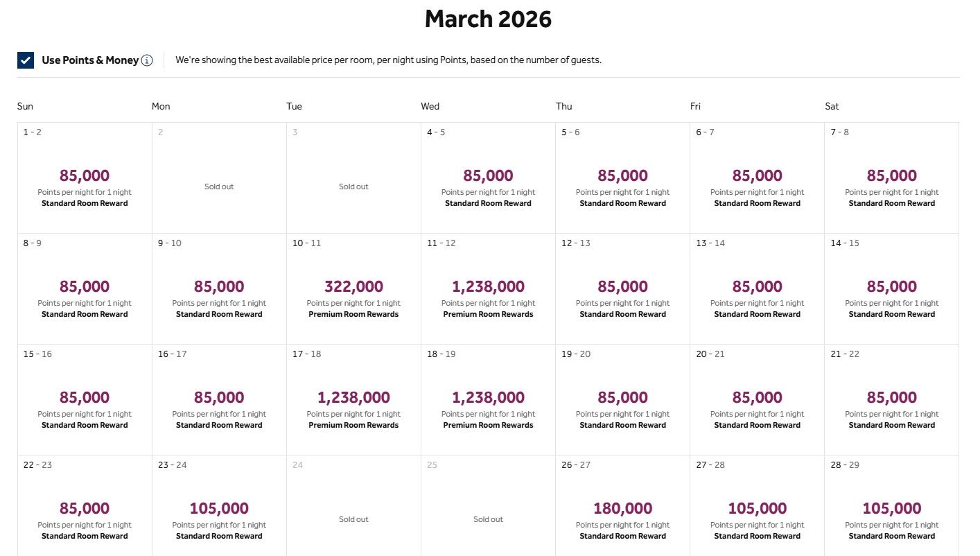Image resolution: width=980 pixels, height=556 pixels.
Task: Click the info icon beside Points & Money
Action: click(147, 60)
